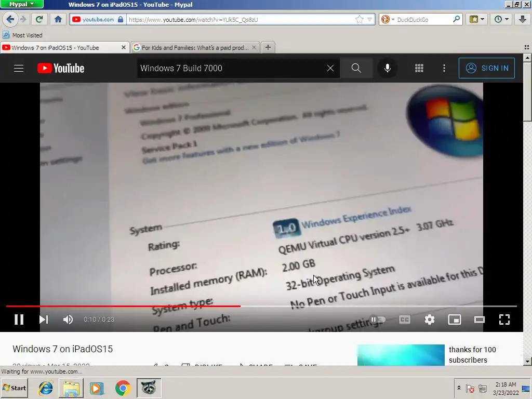
Task: Open the downloads arrow button
Action: click(522, 19)
